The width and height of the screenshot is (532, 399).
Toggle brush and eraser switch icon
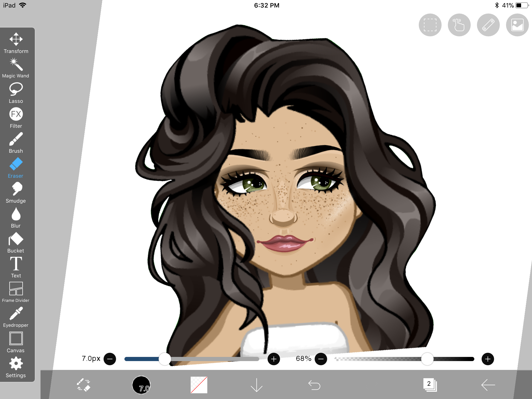(x=83, y=385)
